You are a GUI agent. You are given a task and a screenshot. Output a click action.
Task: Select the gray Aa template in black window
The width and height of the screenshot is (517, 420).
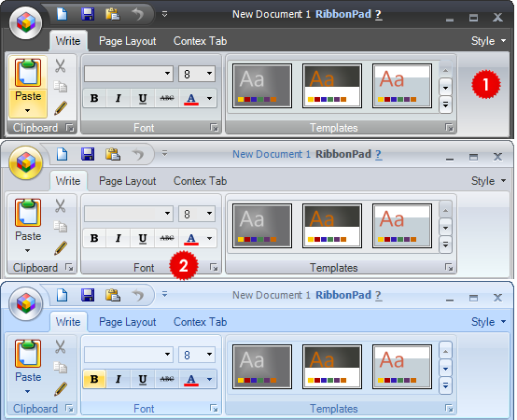[x=262, y=86]
